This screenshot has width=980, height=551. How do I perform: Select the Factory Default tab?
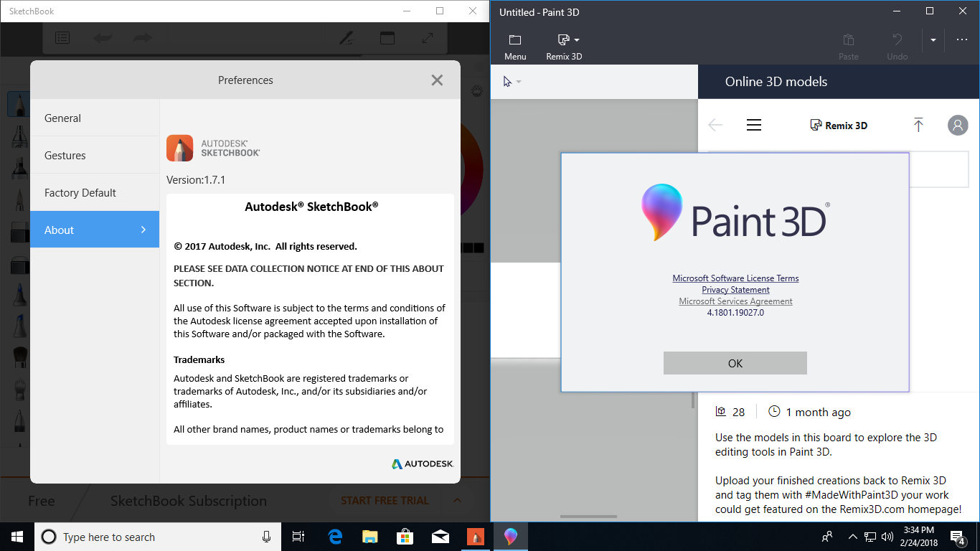[x=95, y=192]
